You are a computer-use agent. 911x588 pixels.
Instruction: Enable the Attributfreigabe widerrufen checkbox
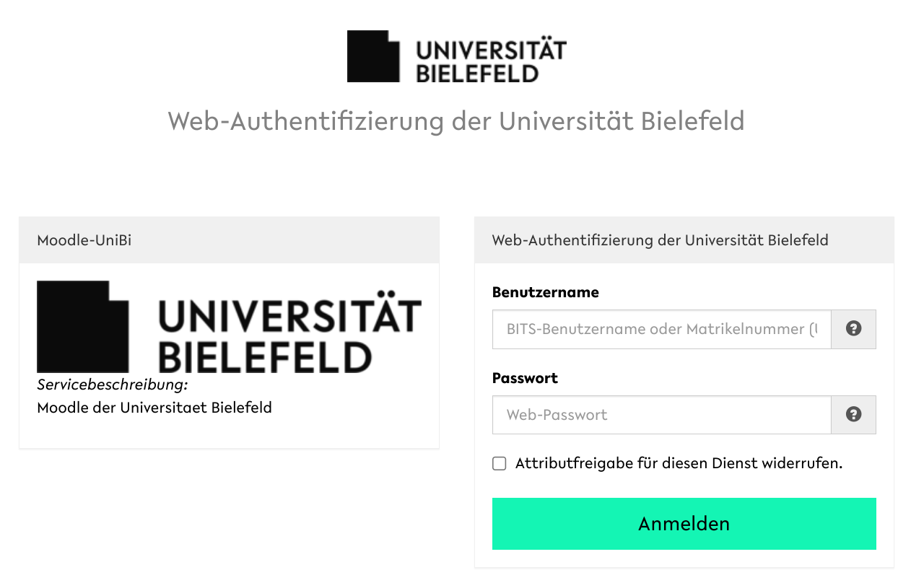pos(500,463)
